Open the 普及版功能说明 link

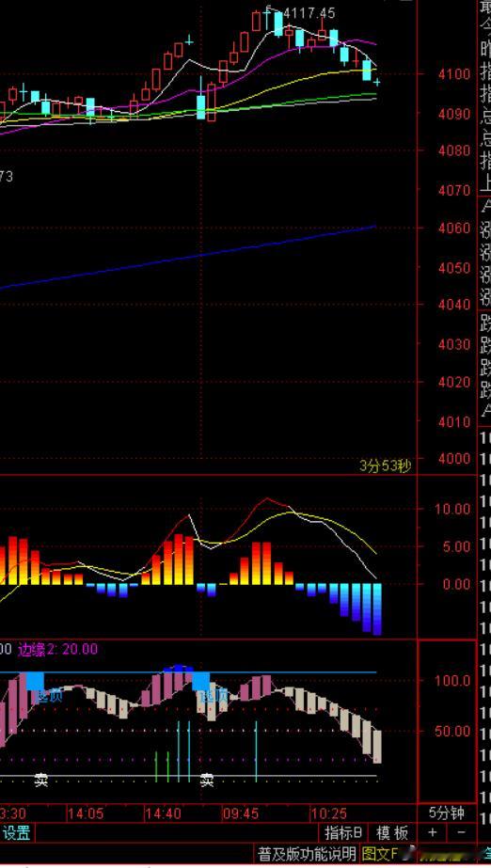click(x=307, y=853)
